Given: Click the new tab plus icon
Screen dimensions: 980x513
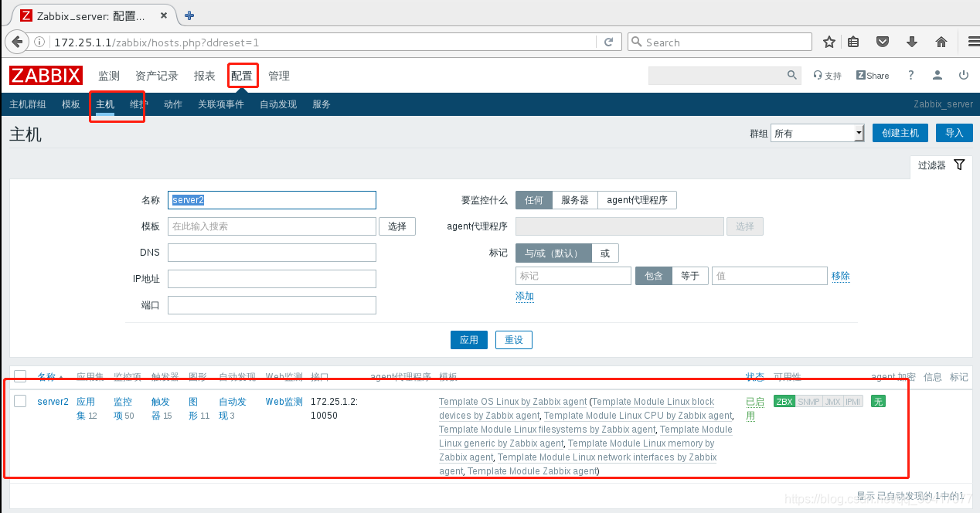Looking at the screenshot, I should click(x=189, y=15).
